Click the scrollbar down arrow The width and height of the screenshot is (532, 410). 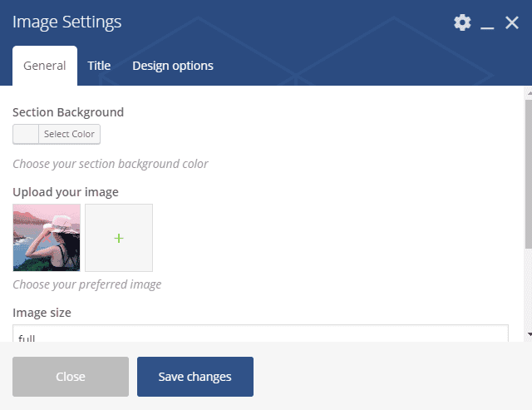pyautogui.click(x=528, y=334)
